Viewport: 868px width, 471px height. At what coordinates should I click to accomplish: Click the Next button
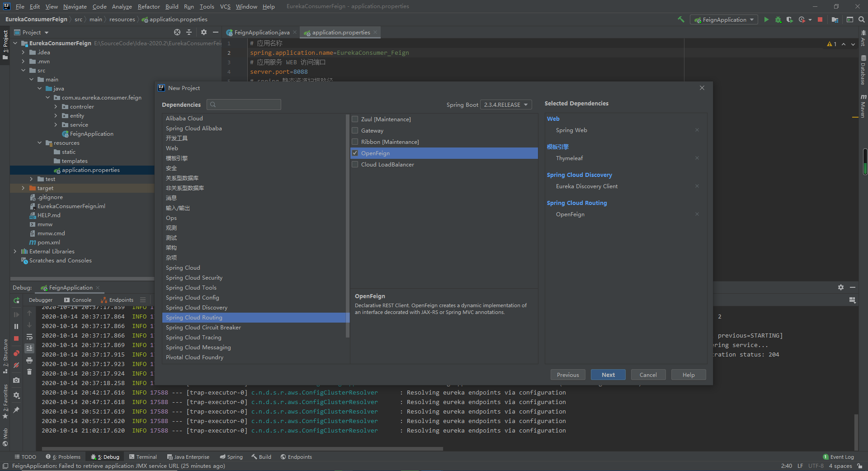tap(608, 375)
